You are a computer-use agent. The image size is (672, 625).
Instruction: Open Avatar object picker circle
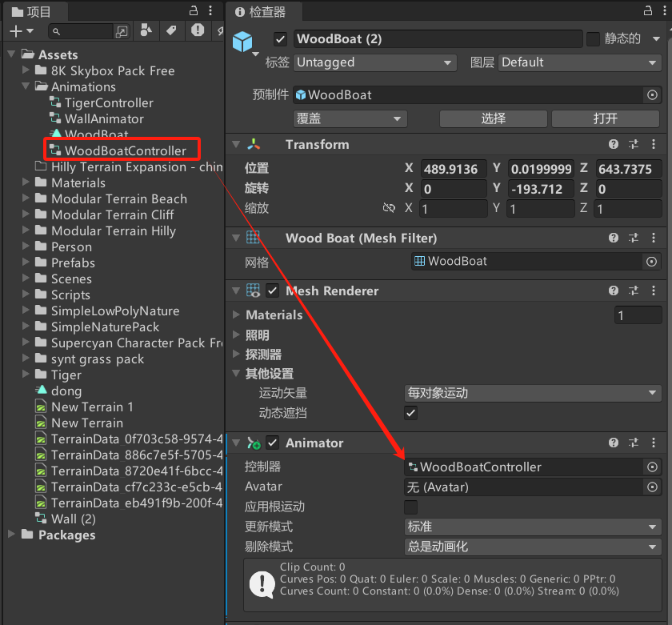point(652,487)
